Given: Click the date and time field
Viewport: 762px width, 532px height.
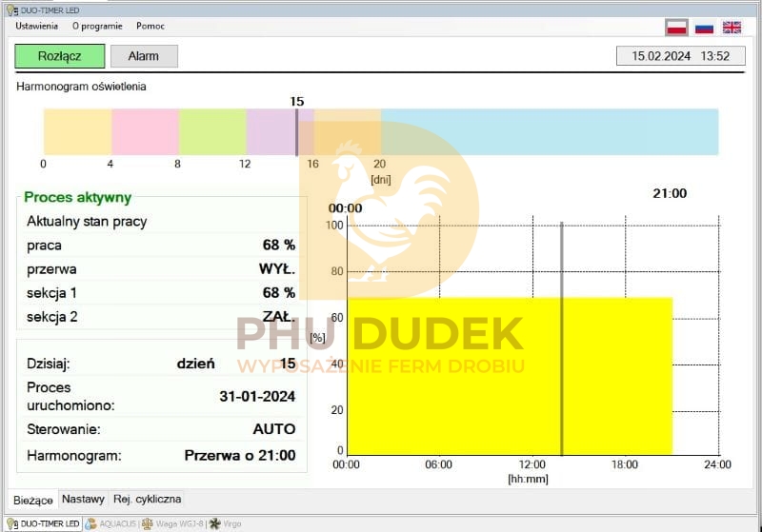Looking at the screenshot, I should pos(680,56).
